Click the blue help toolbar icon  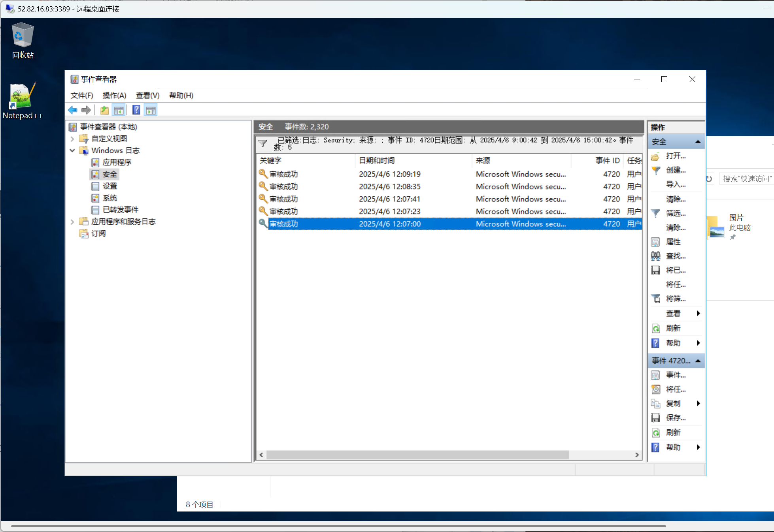click(x=136, y=110)
